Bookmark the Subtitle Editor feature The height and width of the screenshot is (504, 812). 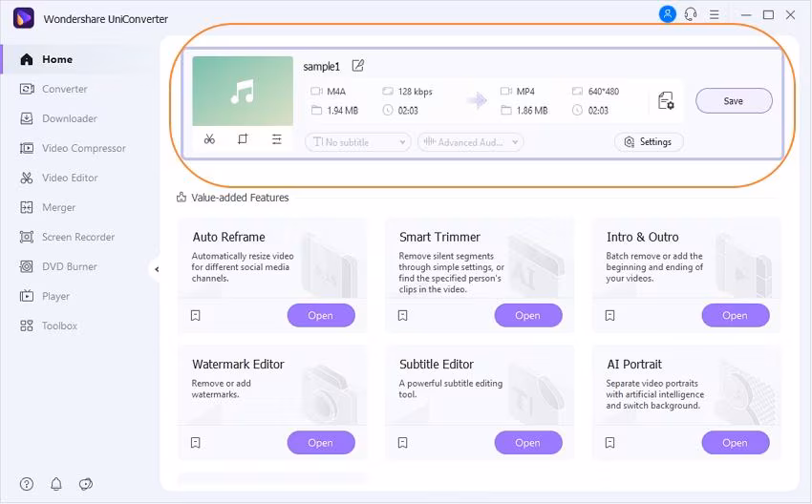pyautogui.click(x=402, y=442)
